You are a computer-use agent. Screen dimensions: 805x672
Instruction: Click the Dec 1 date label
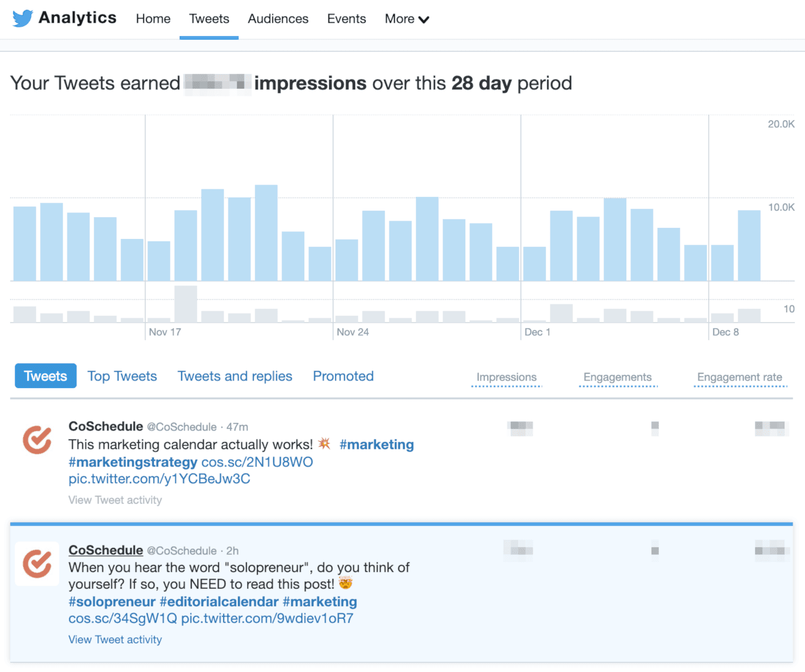[x=537, y=332]
